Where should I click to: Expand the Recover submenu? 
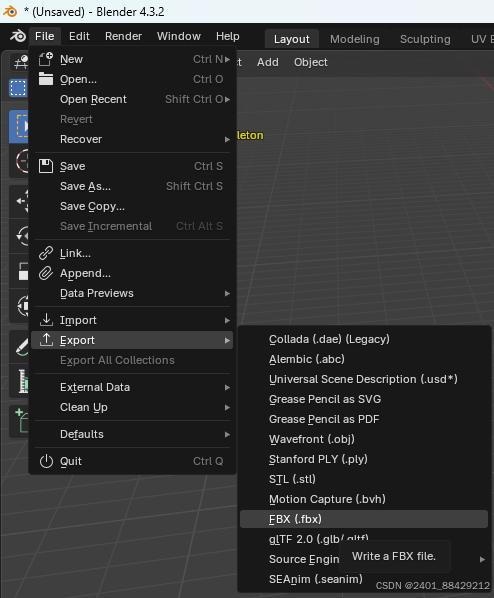tap(133, 139)
